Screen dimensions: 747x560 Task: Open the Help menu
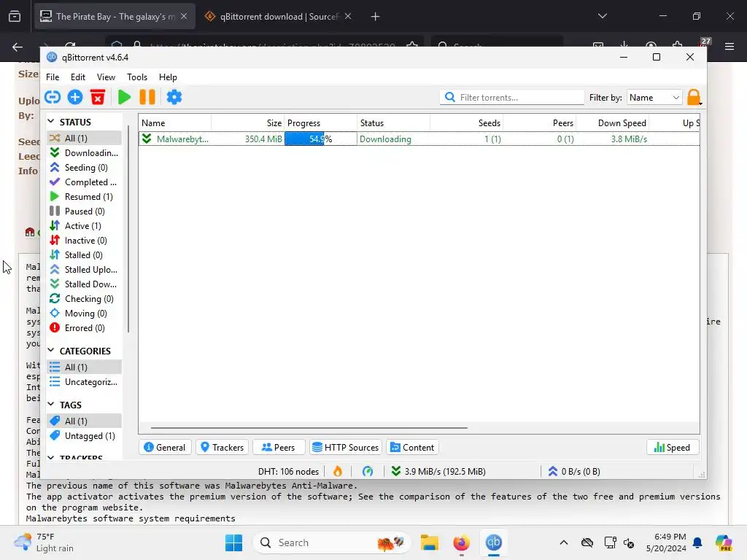click(168, 77)
